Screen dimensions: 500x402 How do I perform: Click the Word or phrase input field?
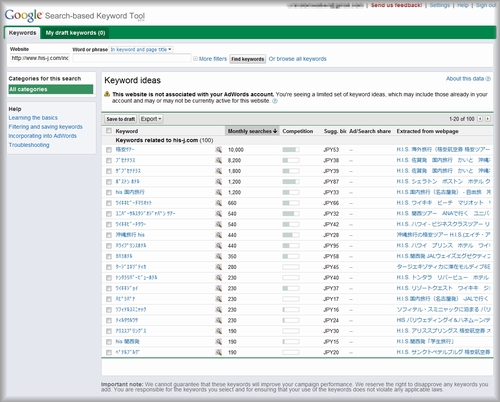coord(132,58)
